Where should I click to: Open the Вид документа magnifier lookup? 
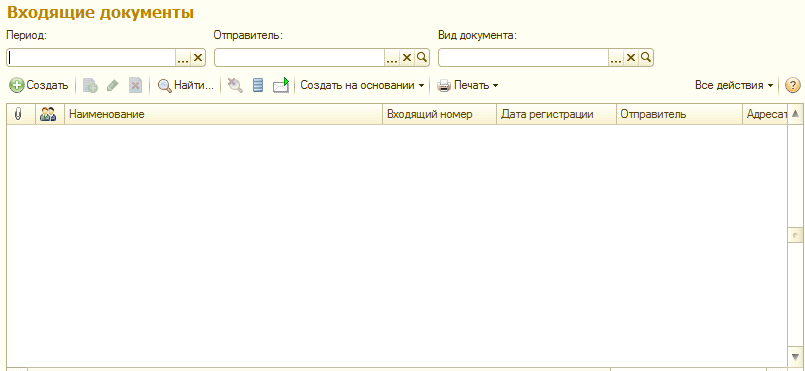[x=646, y=58]
